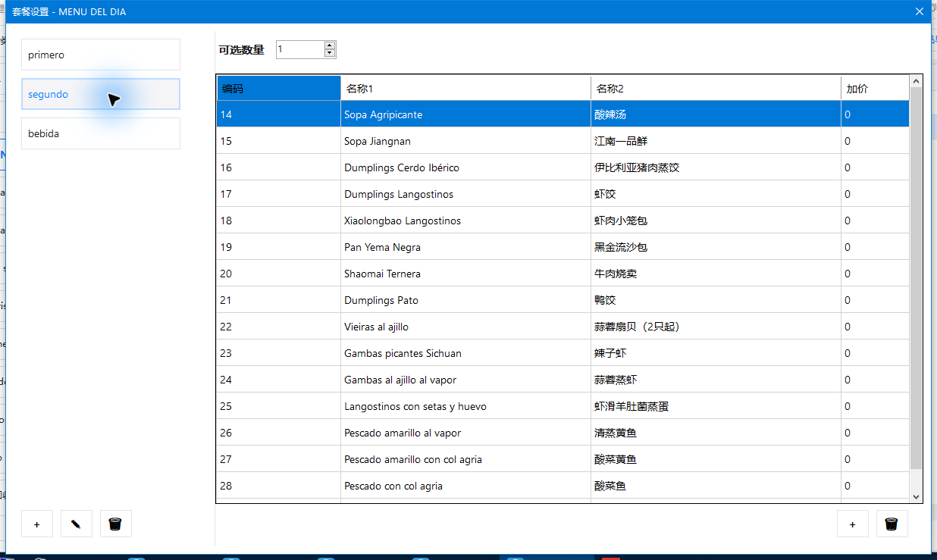The width and height of the screenshot is (937, 560).
Task: Select Pan Yema Negra
Action: point(563,247)
